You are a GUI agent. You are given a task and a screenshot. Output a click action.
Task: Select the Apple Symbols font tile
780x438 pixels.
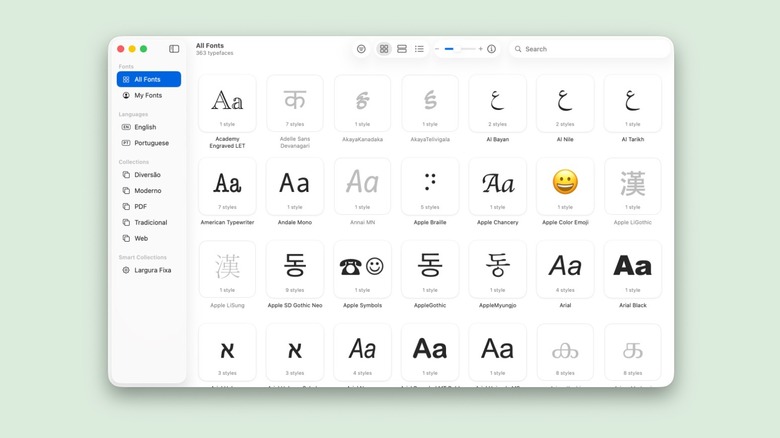pos(362,269)
